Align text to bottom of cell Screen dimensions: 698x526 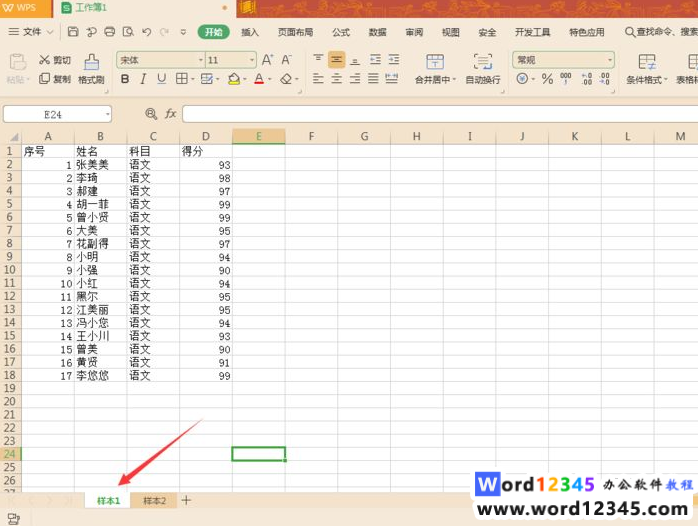coord(355,60)
